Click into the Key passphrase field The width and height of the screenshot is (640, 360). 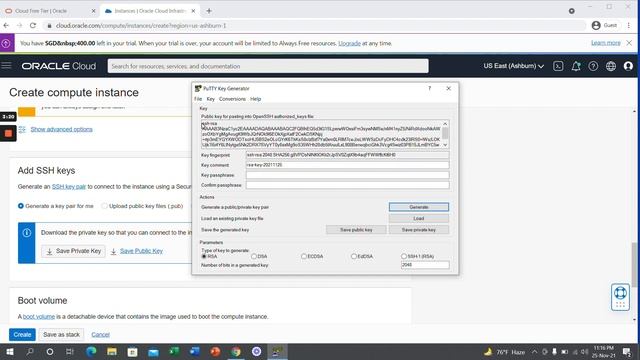click(347, 175)
